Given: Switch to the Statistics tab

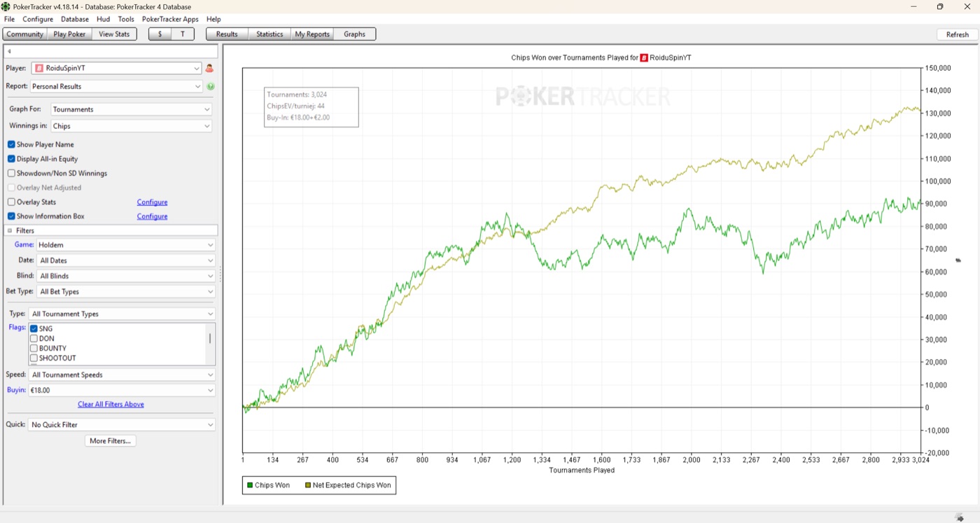Looking at the screenshot, I should tap(269, 34).
